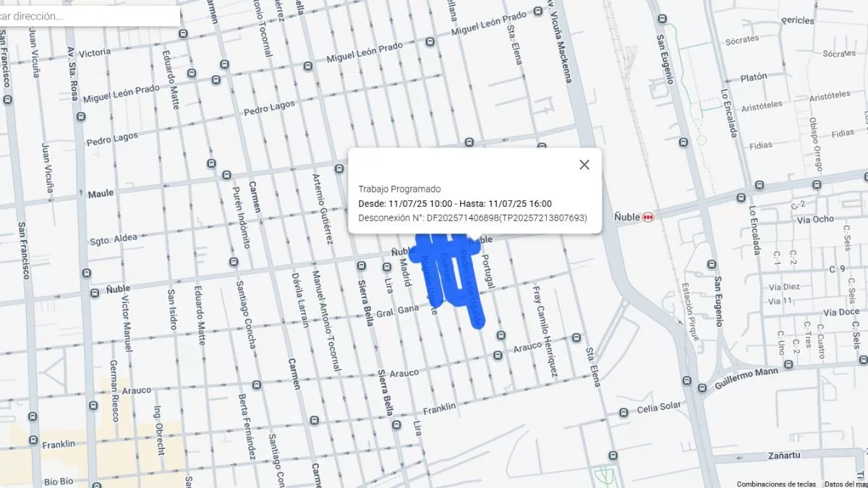Close the Trabajo Programado info popup
Image resolution: width=868 pixels, height=488 pixels.
coord(584,165)
